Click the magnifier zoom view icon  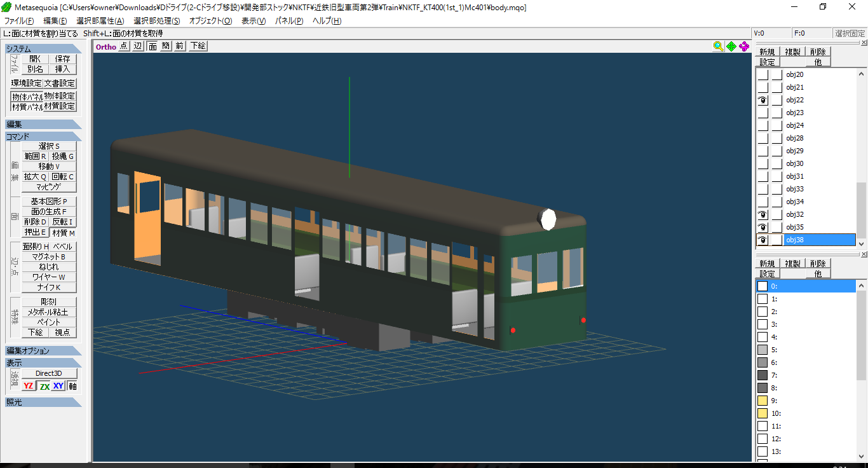[x=718, y=46]
